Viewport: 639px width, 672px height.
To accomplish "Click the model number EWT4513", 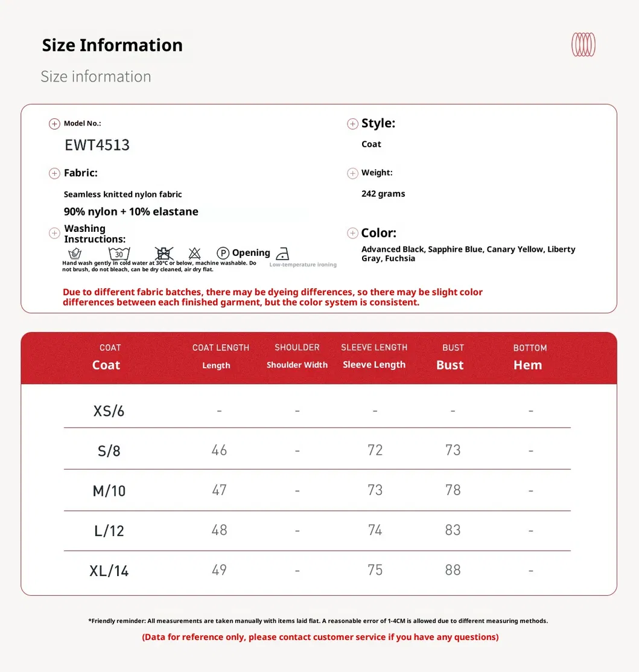I will (97, 145).
